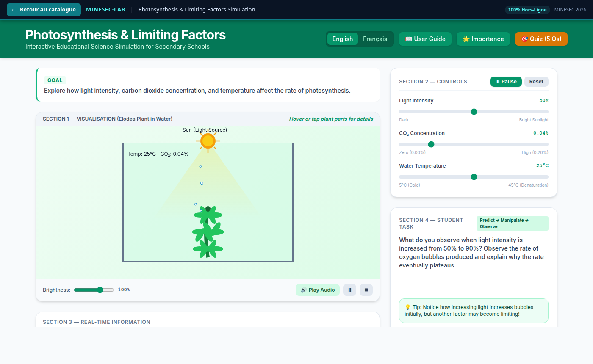Pause the animation with the pause icon button
The width and height of the screenshot is (593, 364).
coord(349,290)
